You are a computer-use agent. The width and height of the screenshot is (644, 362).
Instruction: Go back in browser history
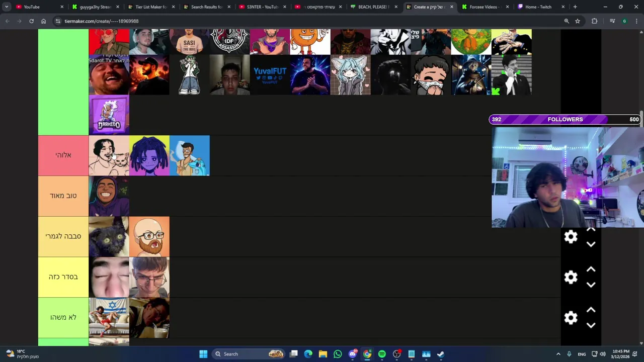click(x=8, y=21)
